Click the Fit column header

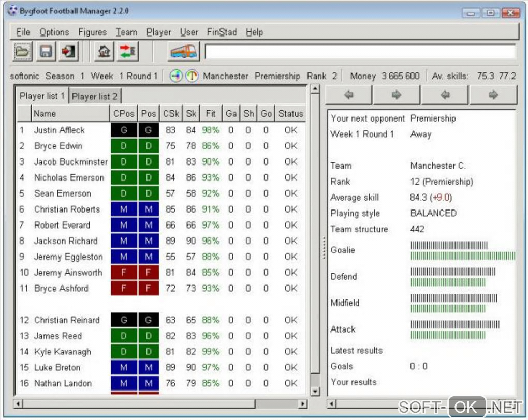tap(211, 113)
